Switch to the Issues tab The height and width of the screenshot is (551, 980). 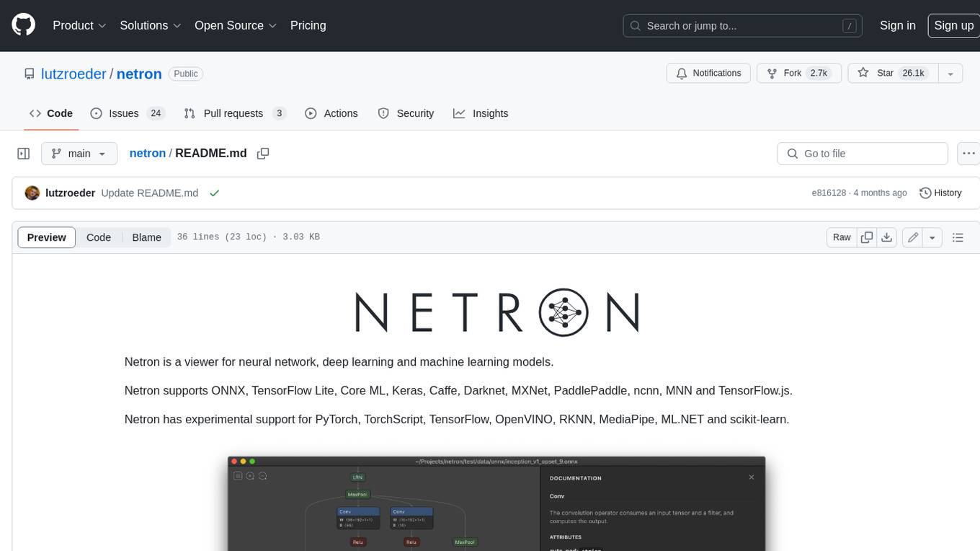(128, 113)
